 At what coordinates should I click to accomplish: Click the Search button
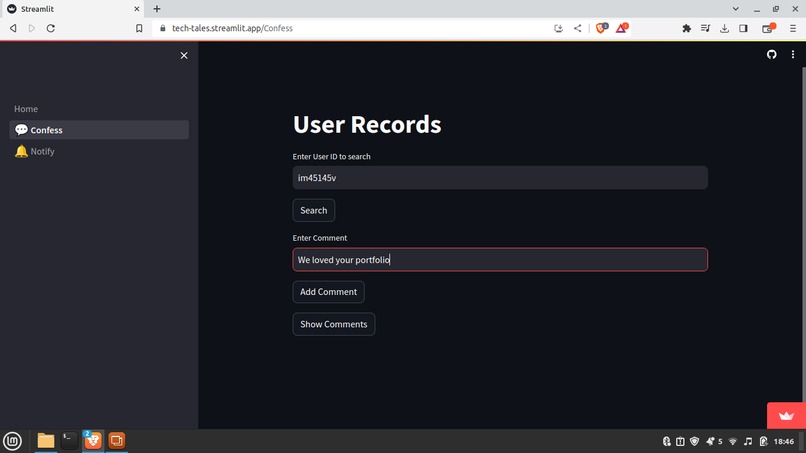(314, 210)
